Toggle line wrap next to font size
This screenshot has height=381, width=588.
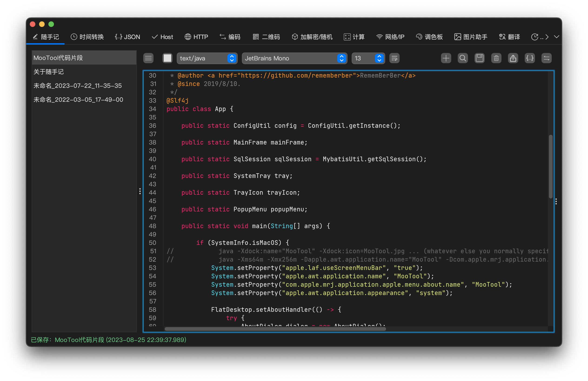pos(394,58)
